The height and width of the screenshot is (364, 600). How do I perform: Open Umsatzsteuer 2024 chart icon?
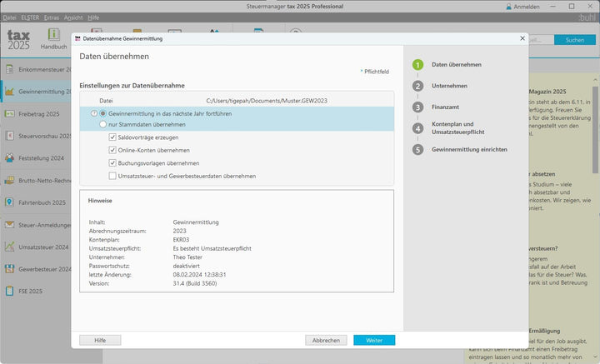(x=9, y=247)
